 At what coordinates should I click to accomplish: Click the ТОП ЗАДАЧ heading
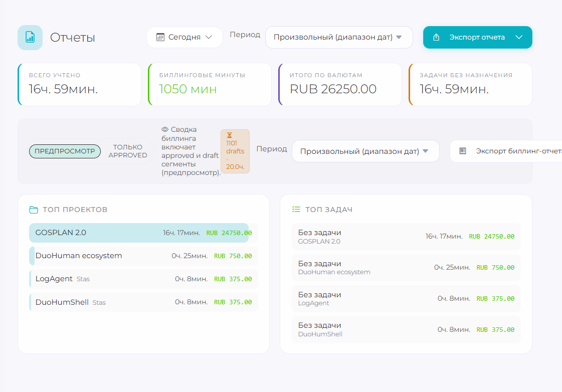[329, 210]
